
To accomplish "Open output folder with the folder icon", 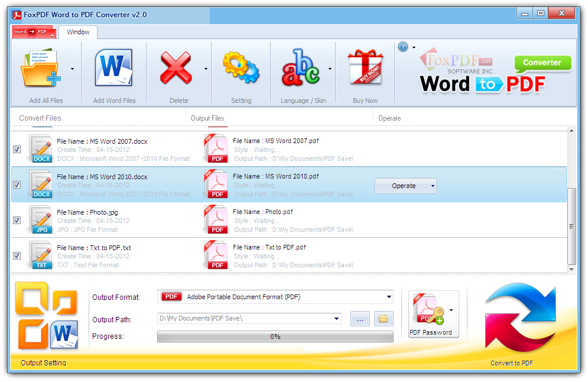I will [x=383, y=319].
